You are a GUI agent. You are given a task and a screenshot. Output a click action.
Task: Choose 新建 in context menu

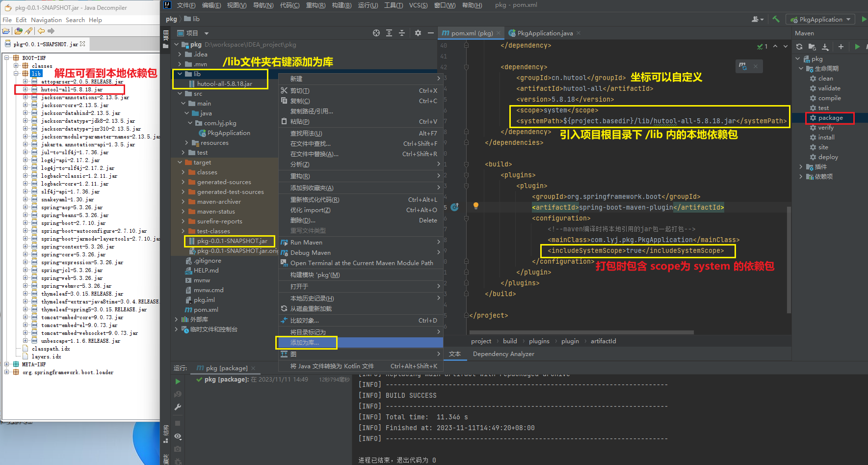[361, 79]
